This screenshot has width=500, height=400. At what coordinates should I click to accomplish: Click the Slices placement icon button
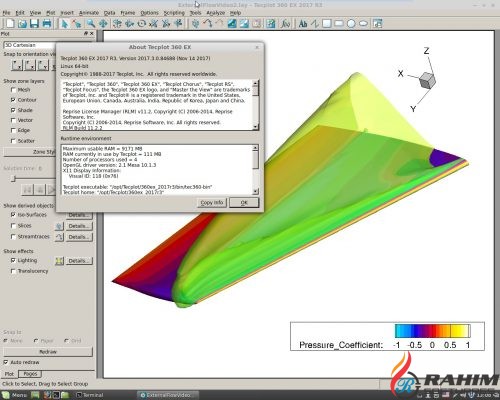[59, 226]
